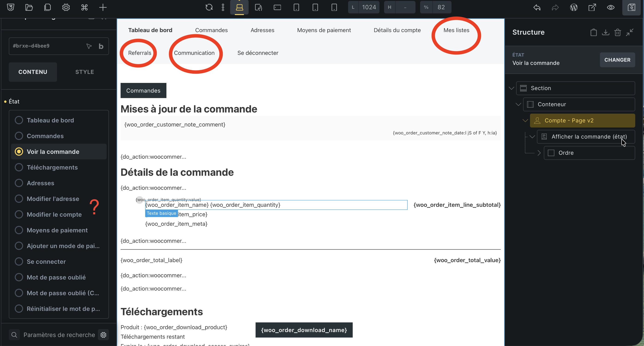Click the dark Commandes button in canvas
The image size is (644, 346).
coord(143,91)
